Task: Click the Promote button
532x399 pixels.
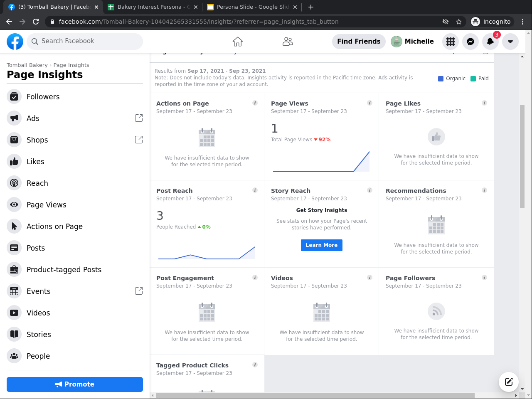Action: pyautogui.click(x=75, y=384)
